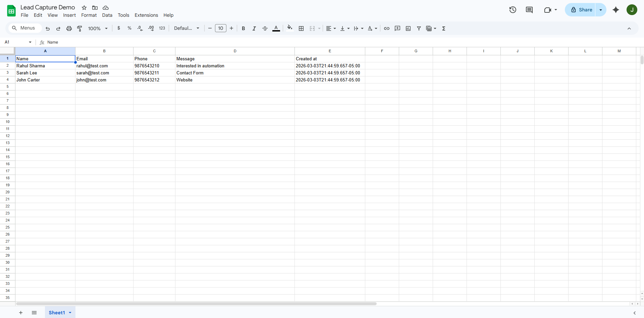Open Sheet1 tab options arrow
The height and width of the screenshot is (318, 644).
tap(70, 313)
